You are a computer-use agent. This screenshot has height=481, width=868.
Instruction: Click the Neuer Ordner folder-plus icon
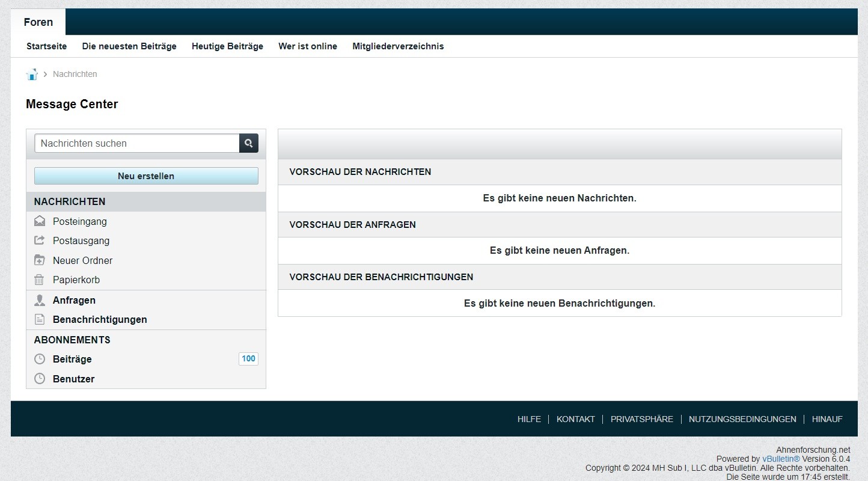pos(40,260)
